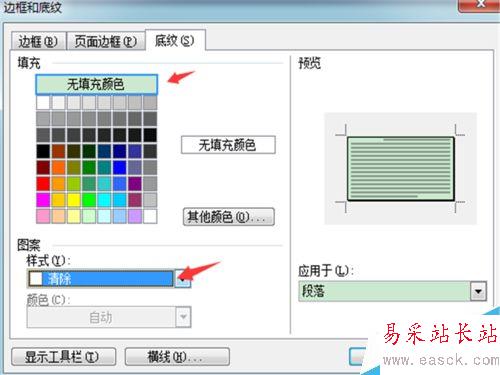Choose the pure blue fill swatch

120,167
